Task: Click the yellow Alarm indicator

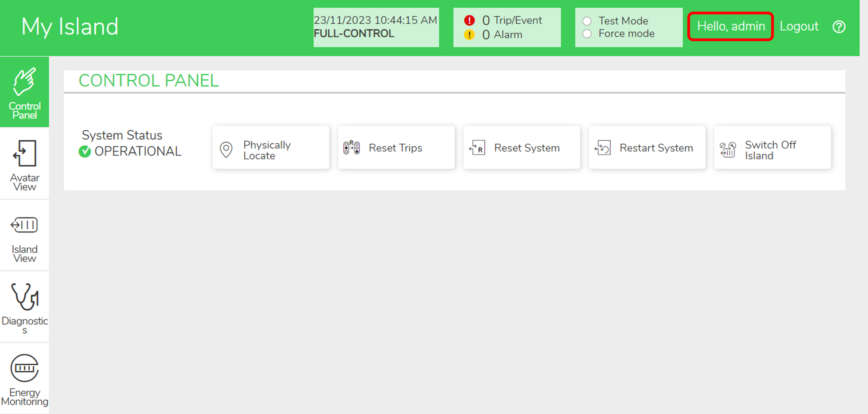Action: pyautogui.click(x=469, y=34)
